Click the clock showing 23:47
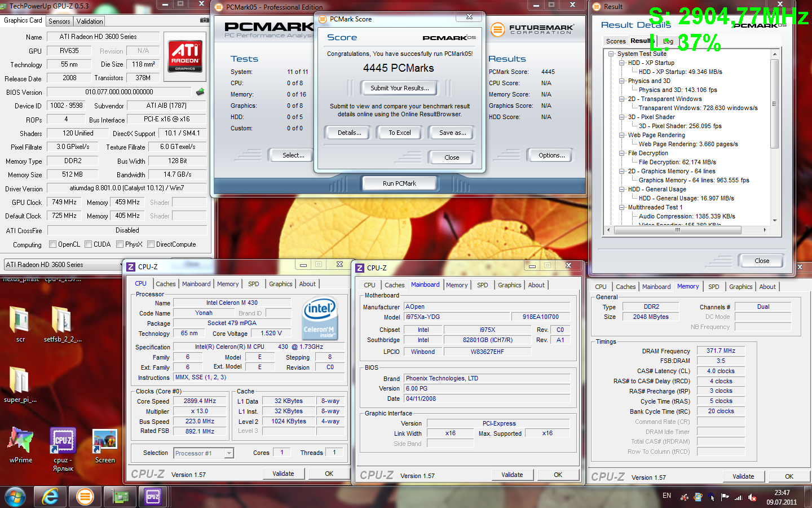The width and height of the screenshot is (812, 508). [x=782, y=493]
